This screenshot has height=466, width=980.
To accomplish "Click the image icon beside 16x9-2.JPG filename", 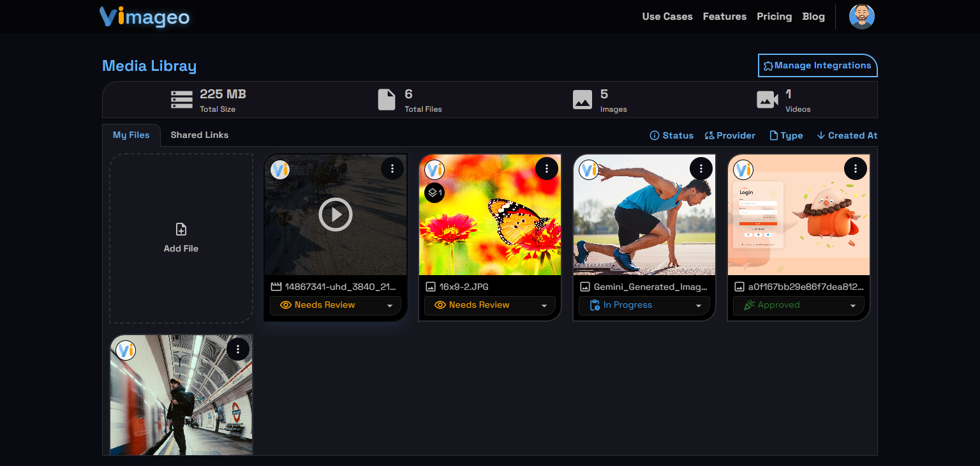I will (431, 287).
